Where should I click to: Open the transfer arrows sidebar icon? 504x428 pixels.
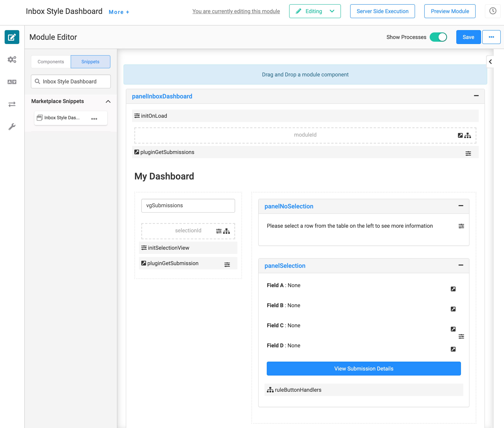[x=12, y=104]
